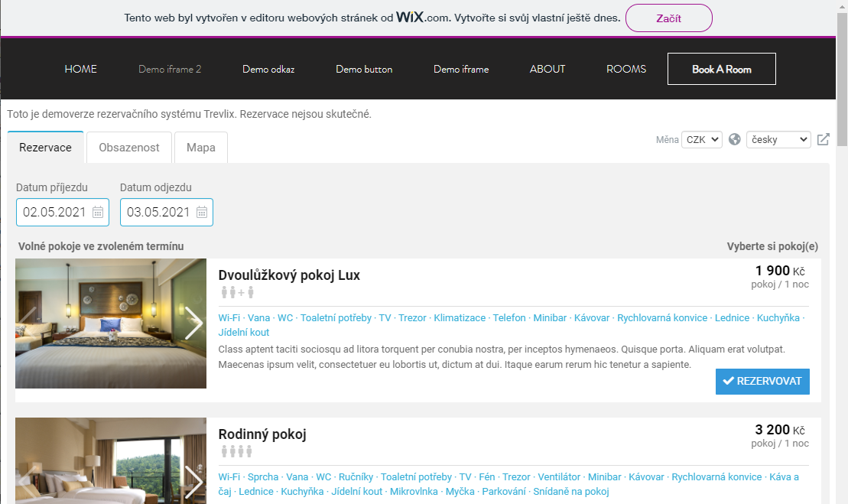Screen dimensions: 848x504
Task: Open ROOMS in the navigation menu
Action: pyautogui.click(x=626, y=70)
